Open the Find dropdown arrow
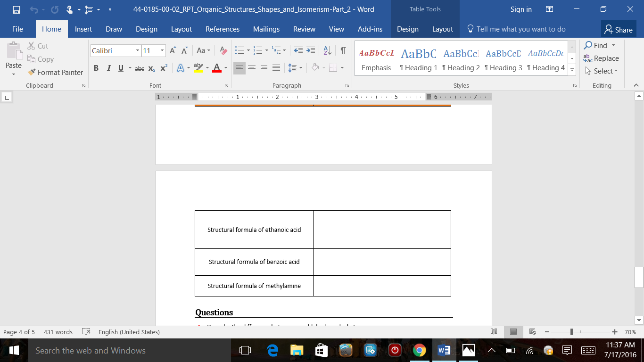 tap(613, 45)
